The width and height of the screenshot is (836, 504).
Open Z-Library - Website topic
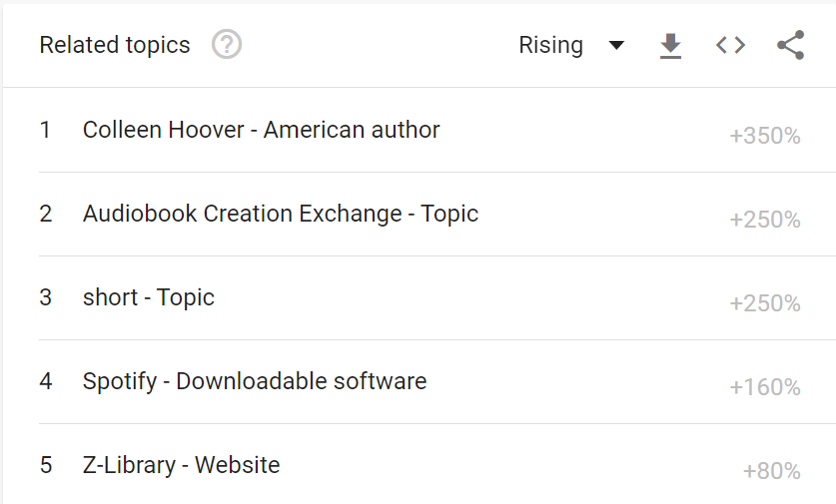click(181, 464)
